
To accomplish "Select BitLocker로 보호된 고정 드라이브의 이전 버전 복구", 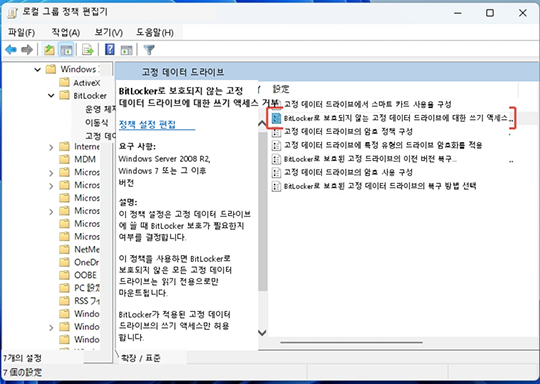I will click(370, 159).
